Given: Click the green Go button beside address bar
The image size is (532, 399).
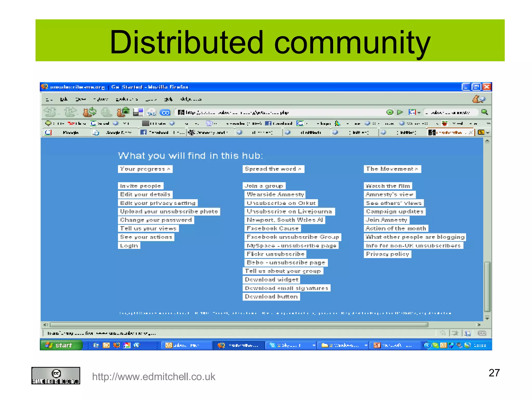Looking at the screenshot, I should 400,112.
